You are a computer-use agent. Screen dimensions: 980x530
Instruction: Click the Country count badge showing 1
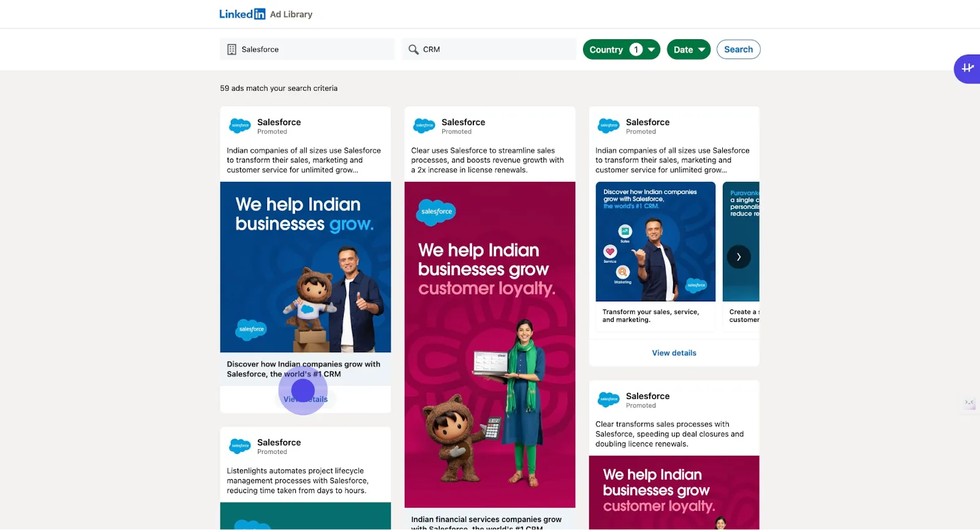[636, 50]
